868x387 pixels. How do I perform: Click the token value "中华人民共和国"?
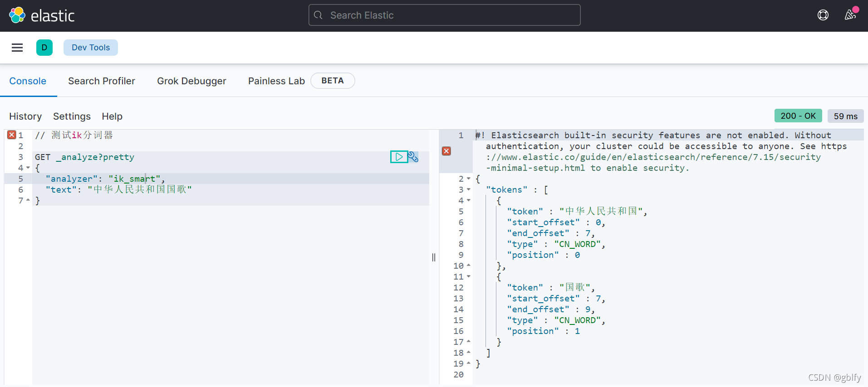601,211
